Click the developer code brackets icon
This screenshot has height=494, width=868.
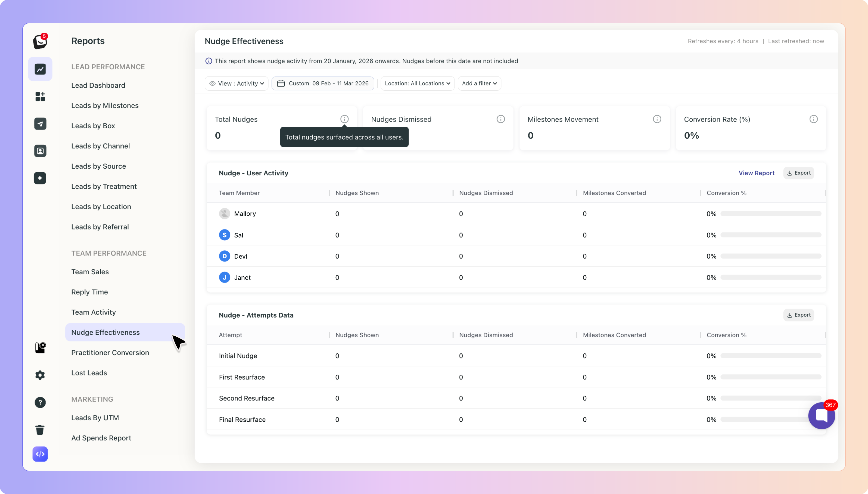(x=40, y=454)
